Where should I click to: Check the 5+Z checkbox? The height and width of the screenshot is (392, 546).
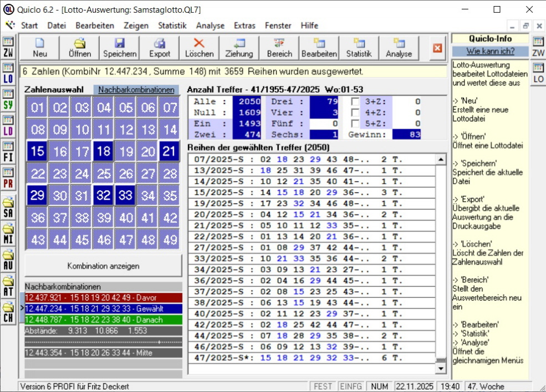click(x=355, y=124)
